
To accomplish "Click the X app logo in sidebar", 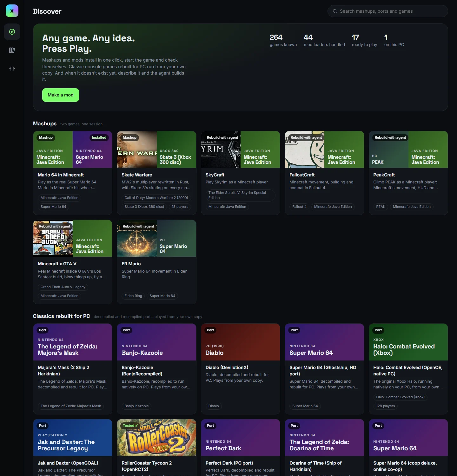I will point(12,11).
